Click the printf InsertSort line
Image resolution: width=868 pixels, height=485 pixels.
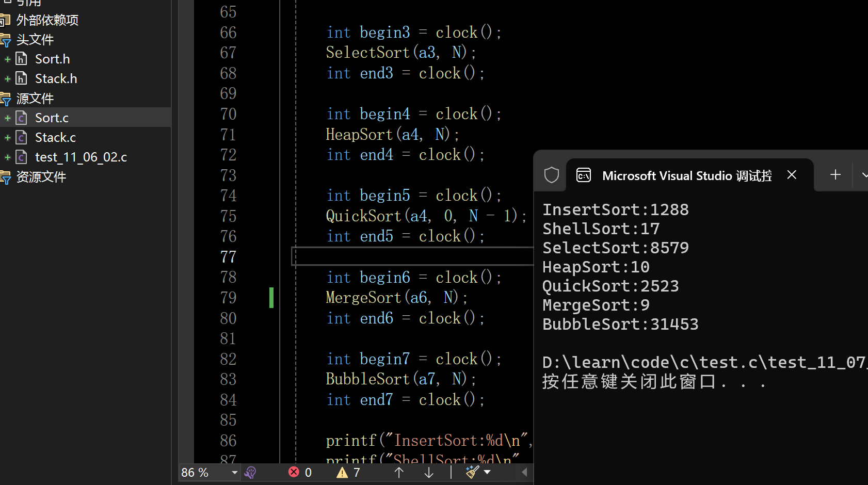(429, 441)
